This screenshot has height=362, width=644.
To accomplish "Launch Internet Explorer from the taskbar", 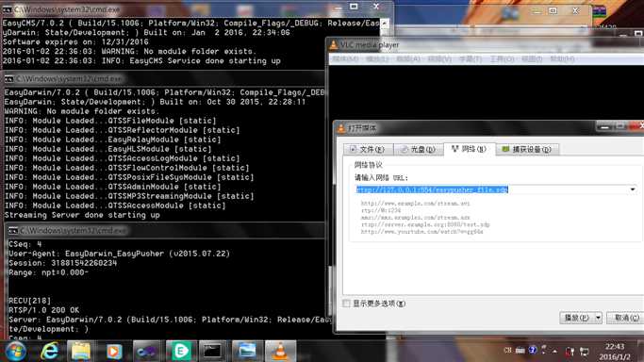I will click(49, 352).
